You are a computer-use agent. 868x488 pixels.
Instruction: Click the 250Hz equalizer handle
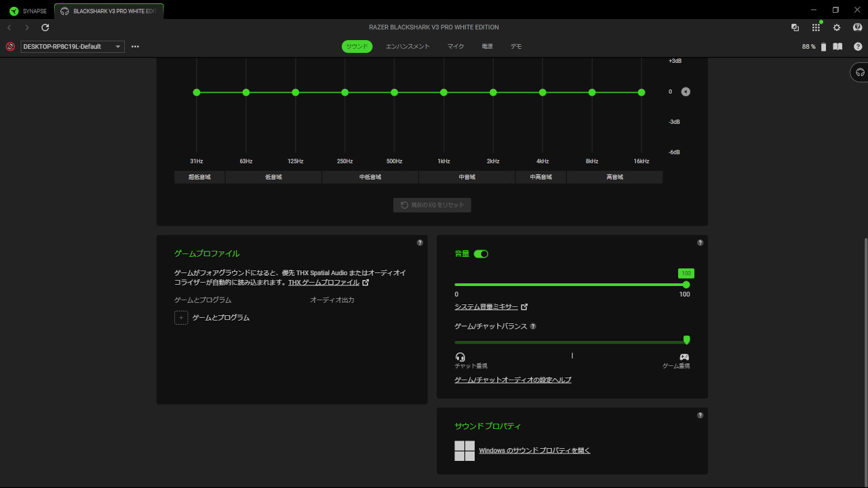click(345, 92)
